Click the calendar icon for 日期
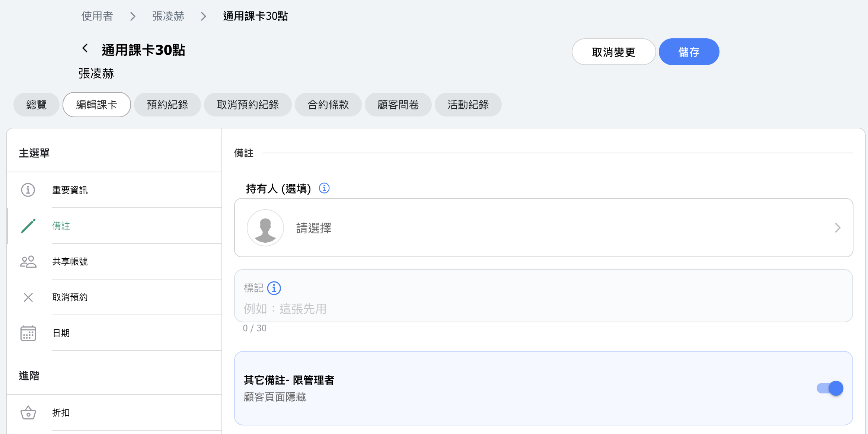This screenshot has height=434, width=868. [28, 333]
